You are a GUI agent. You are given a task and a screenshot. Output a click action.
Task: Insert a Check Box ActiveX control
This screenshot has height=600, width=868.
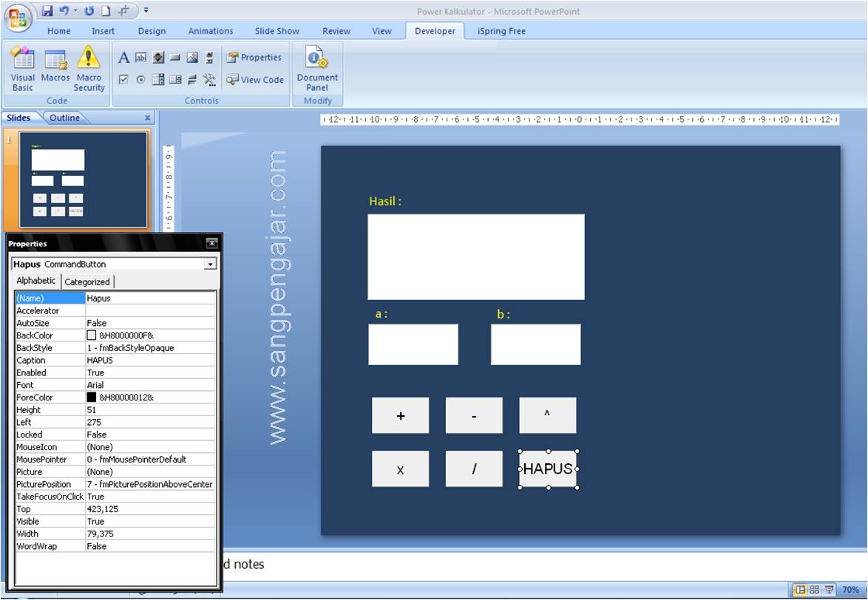[x=123, y=79]
